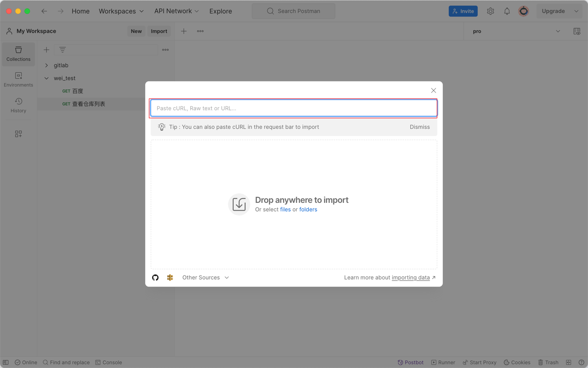This screenshot has width=588, height=368.
Task: Open the collections more options ellipsis
Action: point(165,50)
